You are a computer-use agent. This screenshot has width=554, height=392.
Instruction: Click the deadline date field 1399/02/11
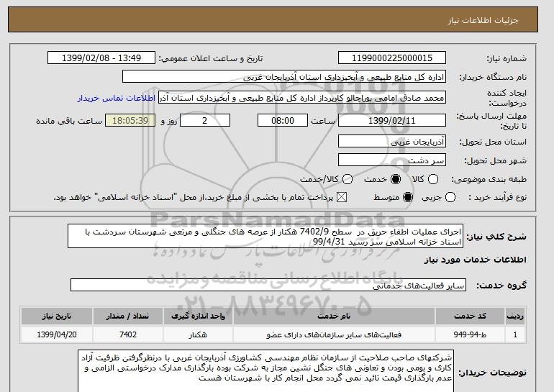392,120
